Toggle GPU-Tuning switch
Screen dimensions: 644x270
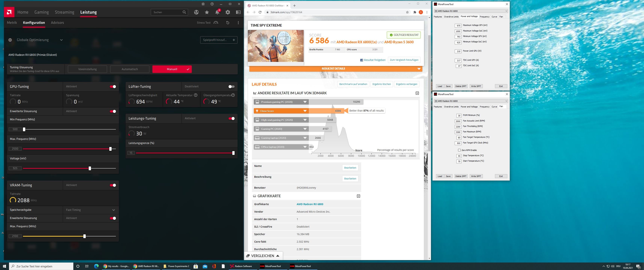113,87
